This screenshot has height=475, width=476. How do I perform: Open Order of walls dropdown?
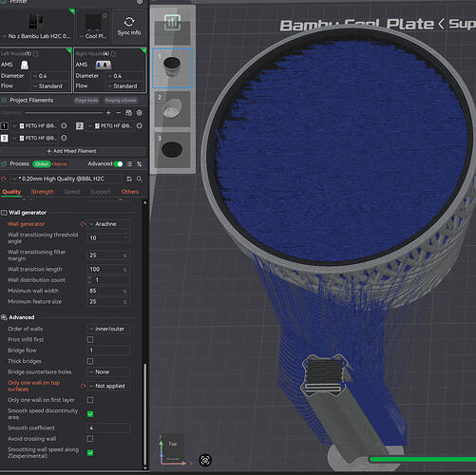pos(108,329)
